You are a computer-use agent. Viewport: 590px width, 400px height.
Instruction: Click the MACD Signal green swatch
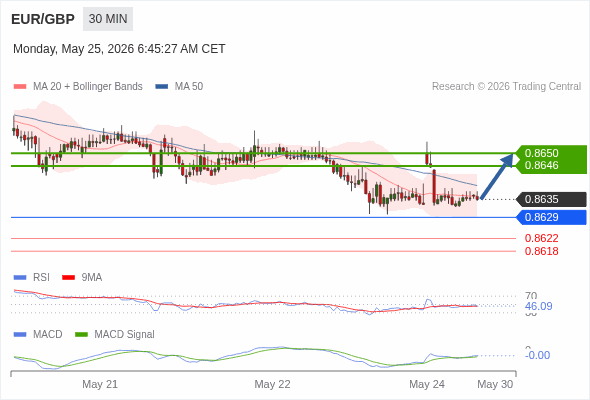coord(81,335)
